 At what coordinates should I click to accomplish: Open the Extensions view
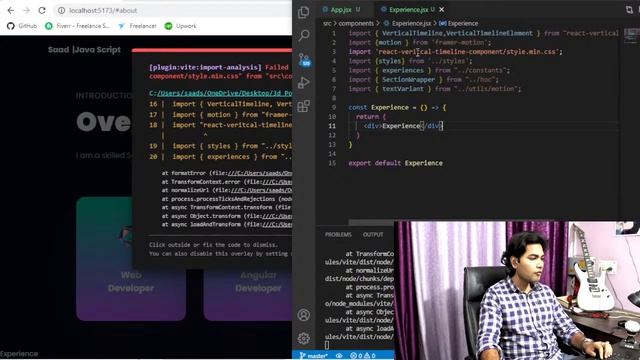[x=304, y=106]
